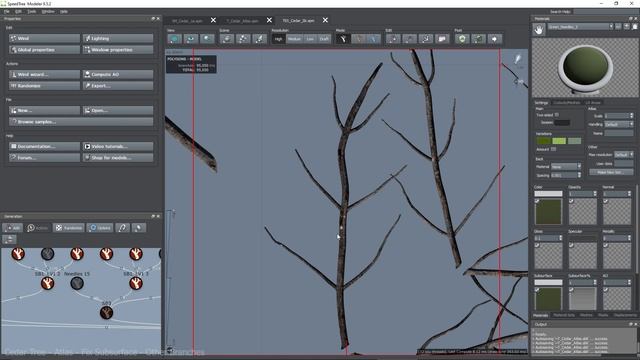Click the fourth Edit group icon
This screenshot has height=360, width=640.
[x=442, y=39]
